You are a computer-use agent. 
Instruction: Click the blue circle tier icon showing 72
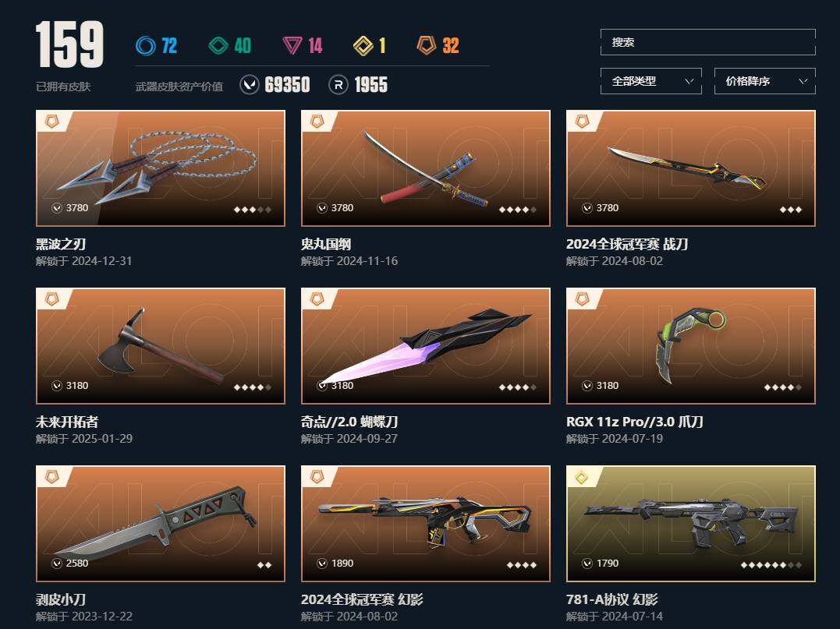(x=145, y=45)
